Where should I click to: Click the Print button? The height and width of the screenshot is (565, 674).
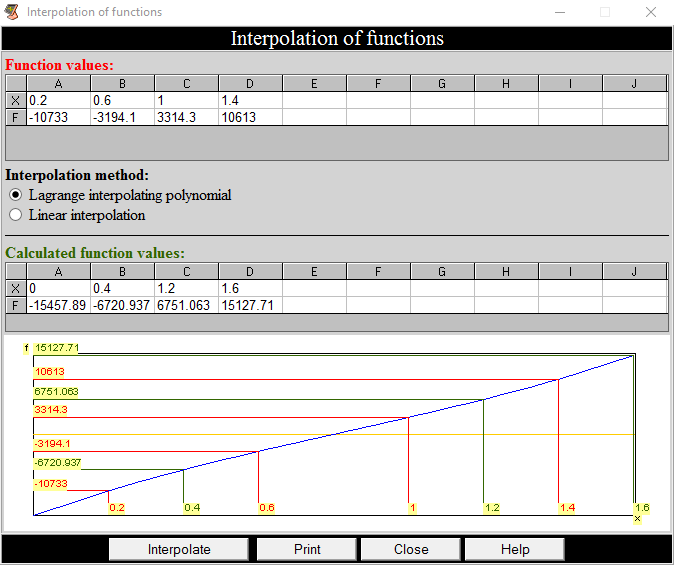(307, 549)
